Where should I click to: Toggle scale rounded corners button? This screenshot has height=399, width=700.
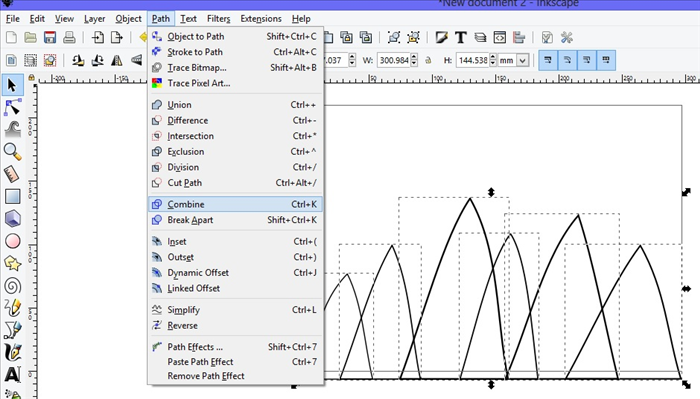567,60
